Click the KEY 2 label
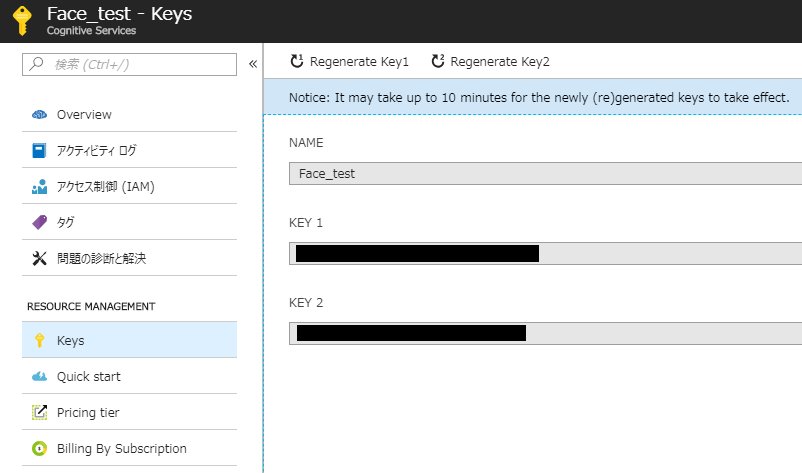The image size is (802, 473). (x=306, y=303)
